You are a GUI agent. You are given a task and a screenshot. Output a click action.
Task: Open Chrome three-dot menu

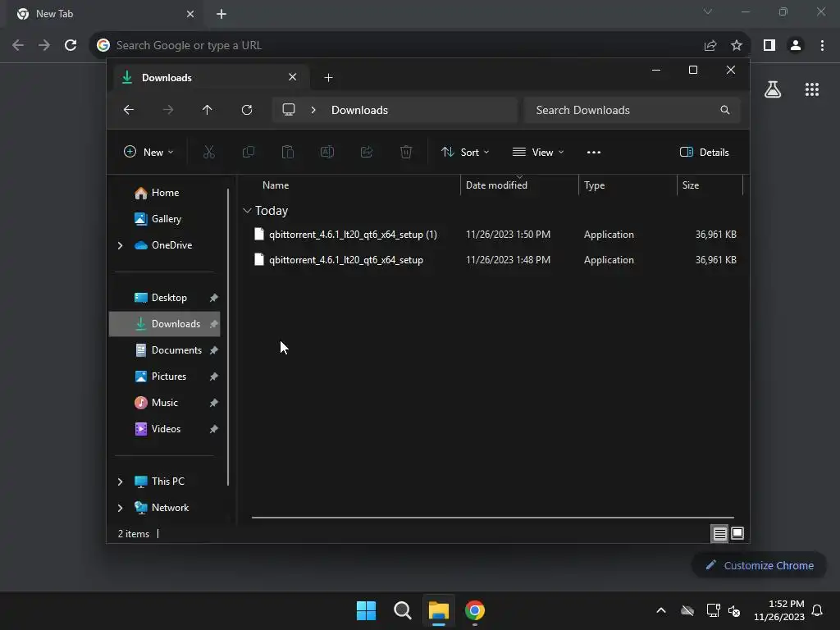click(822, 46)
